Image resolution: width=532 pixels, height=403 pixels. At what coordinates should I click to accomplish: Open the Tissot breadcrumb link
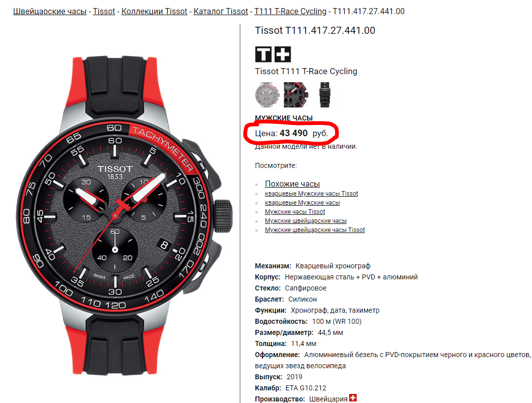[104, 11]
